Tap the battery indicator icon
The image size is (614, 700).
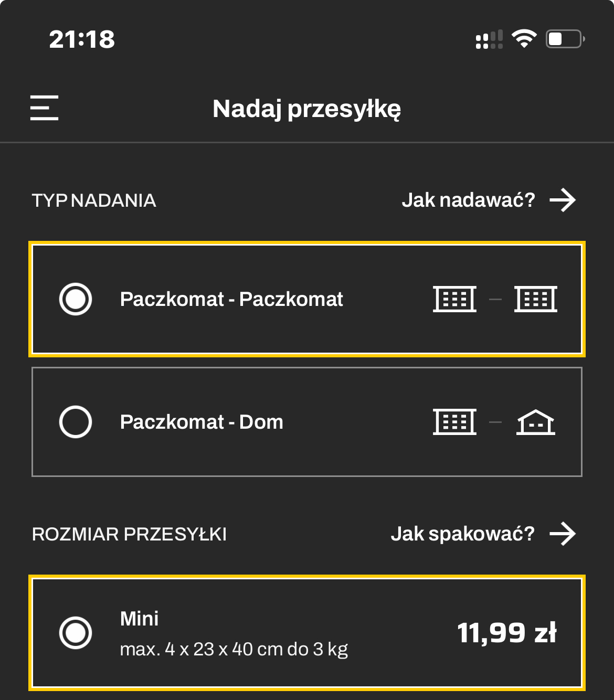click(565, 39)
